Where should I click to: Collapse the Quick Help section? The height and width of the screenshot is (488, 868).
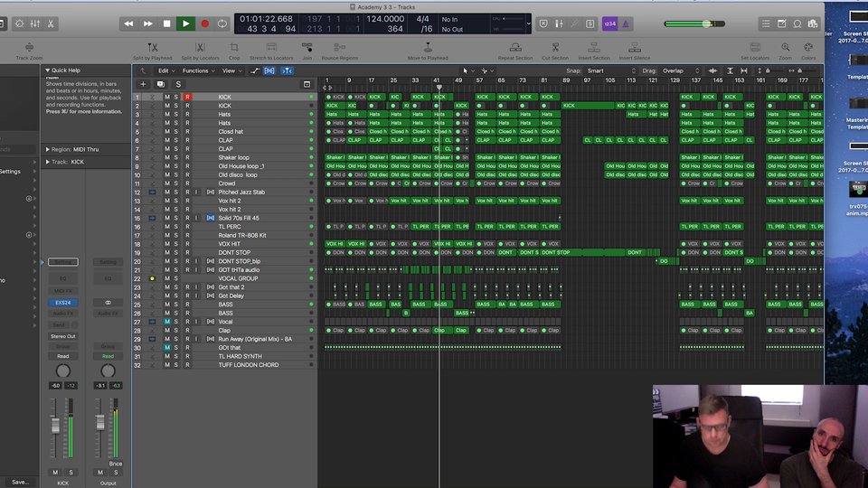click(x=48, y=70)
